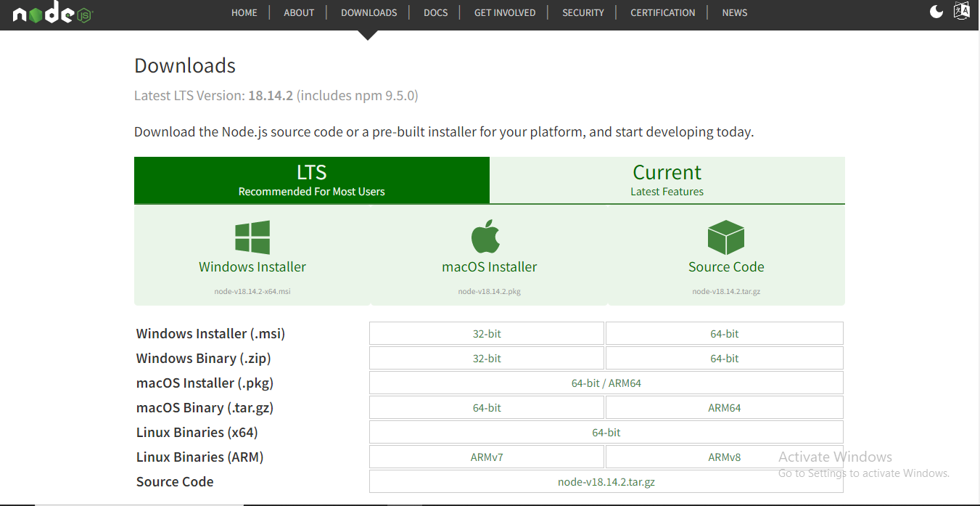Viewport: 980px width, 506px height.
Task: Switch to the Current tab
Action: coord(667,180)
